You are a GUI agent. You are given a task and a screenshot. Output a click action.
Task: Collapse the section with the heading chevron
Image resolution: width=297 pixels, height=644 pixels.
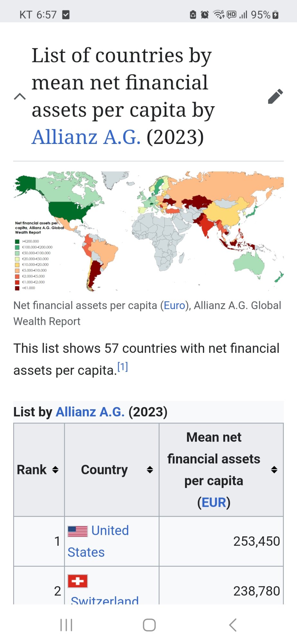[x=20, y=96]
